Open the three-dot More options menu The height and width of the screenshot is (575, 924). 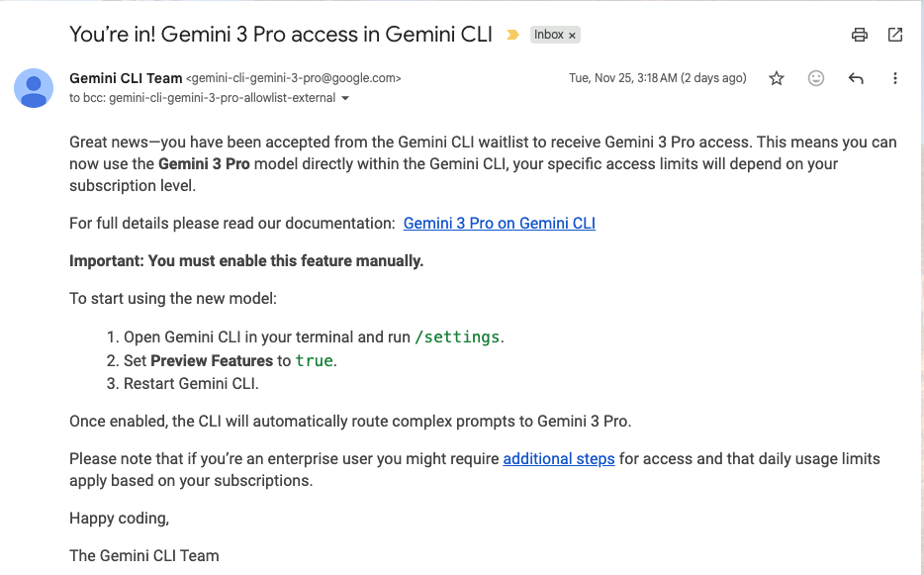895,78
